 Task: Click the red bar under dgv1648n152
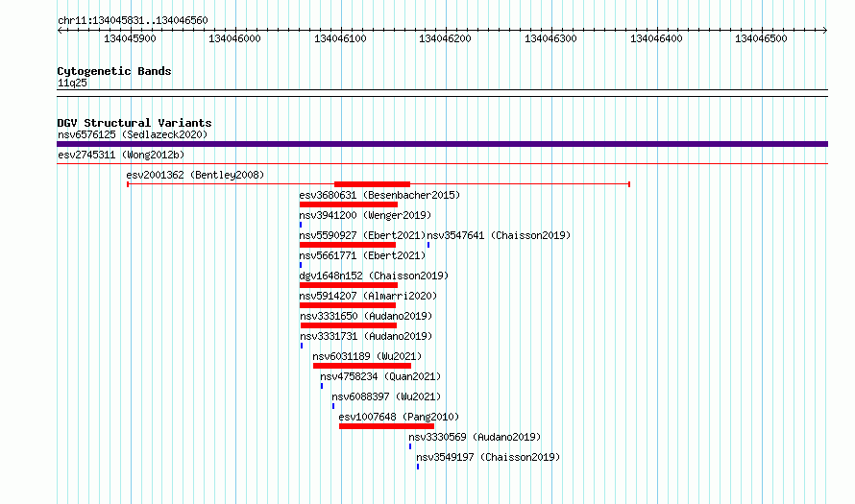coord(349,285)
